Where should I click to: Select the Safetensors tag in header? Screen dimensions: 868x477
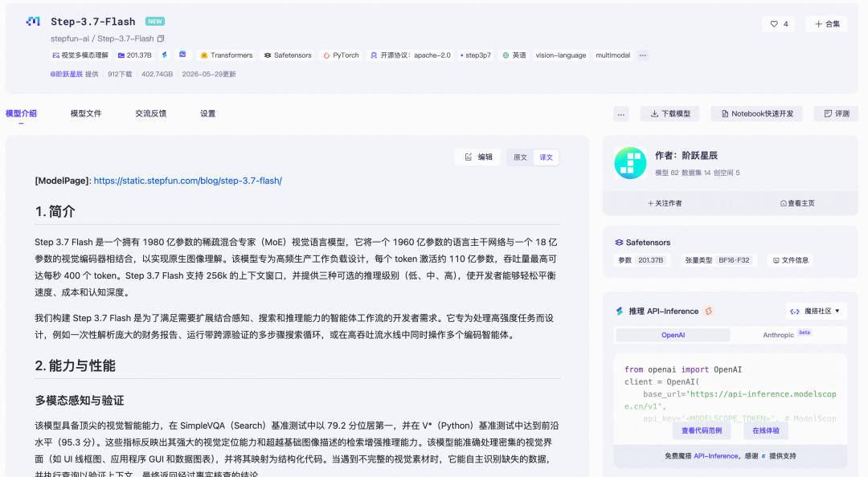pyautogui.click(x=288, y=55)
